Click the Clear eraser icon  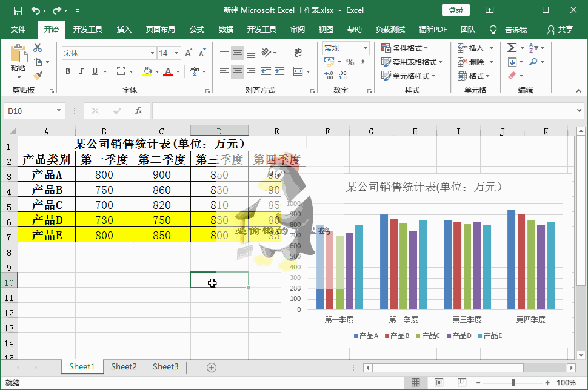[x=512, y=75]
